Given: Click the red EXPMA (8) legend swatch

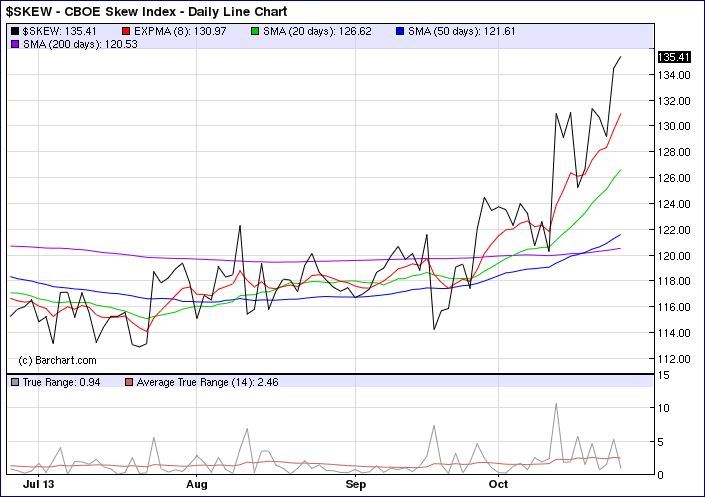Looking at the screenshot, I should click(x=126, y=31).
